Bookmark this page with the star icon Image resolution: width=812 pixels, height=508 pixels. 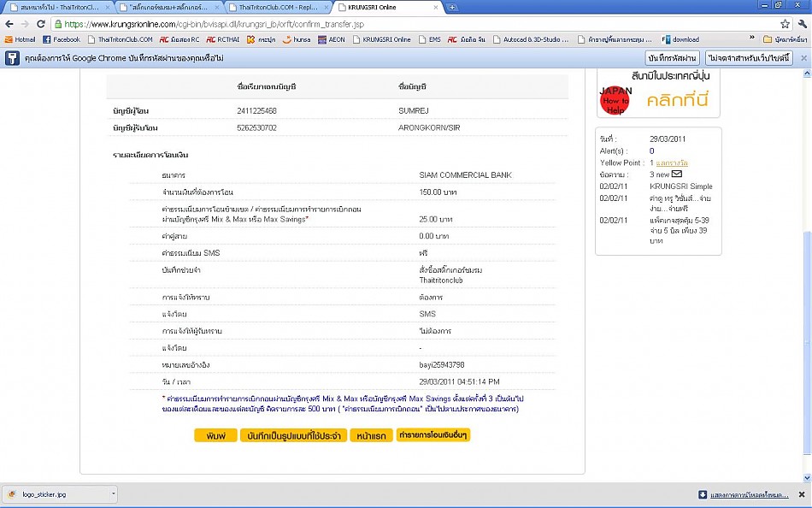tap(785, 24)
